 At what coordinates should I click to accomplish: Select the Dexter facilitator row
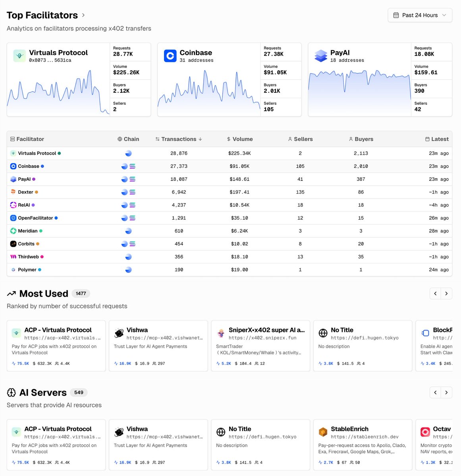(x=25, y=192)
